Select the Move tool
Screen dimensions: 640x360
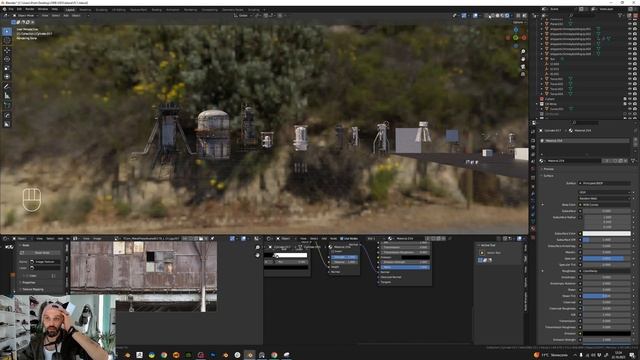7,50
